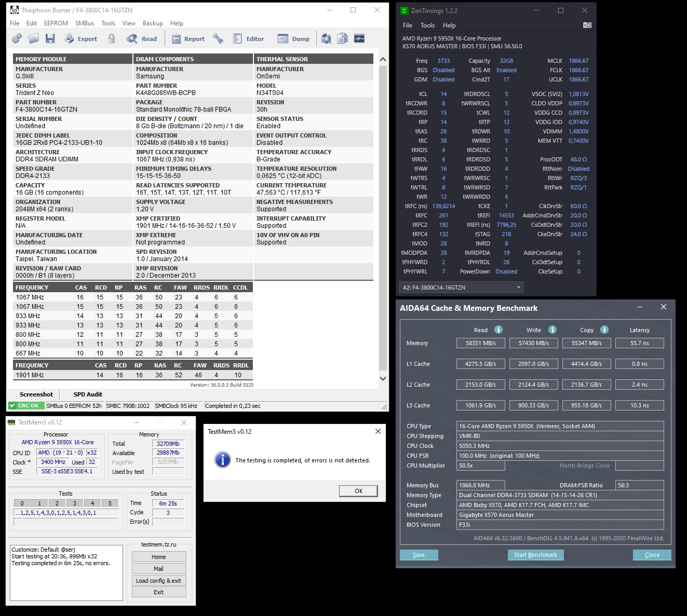687x616 pixels.
Task: Click the CPU Multiplier 50.5x field in AIDA64
Action: 481,466
